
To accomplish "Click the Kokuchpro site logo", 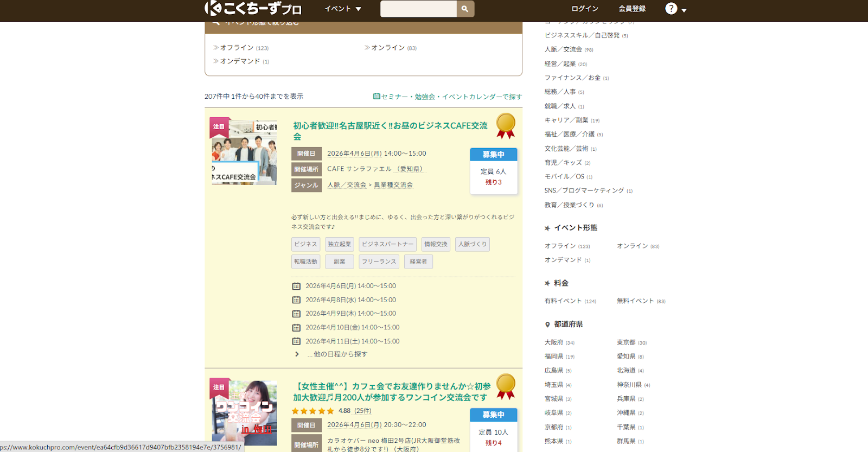I will tap(253, 9).
